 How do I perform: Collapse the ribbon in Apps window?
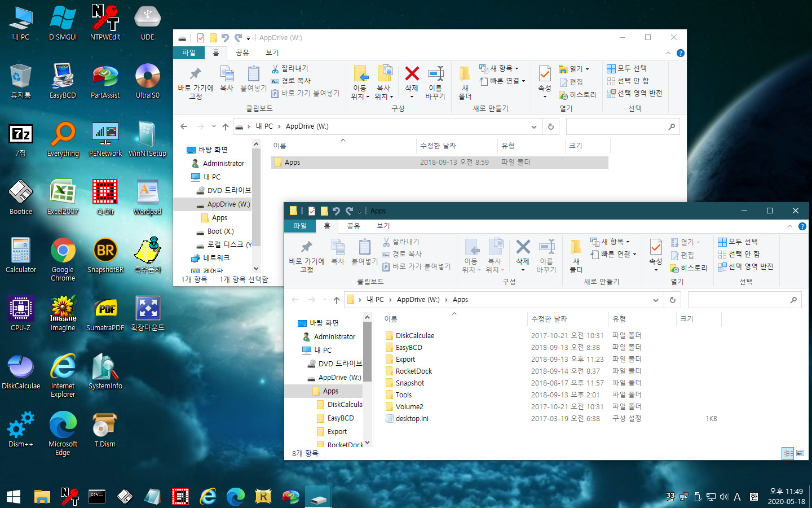click(x=789, y=226)
